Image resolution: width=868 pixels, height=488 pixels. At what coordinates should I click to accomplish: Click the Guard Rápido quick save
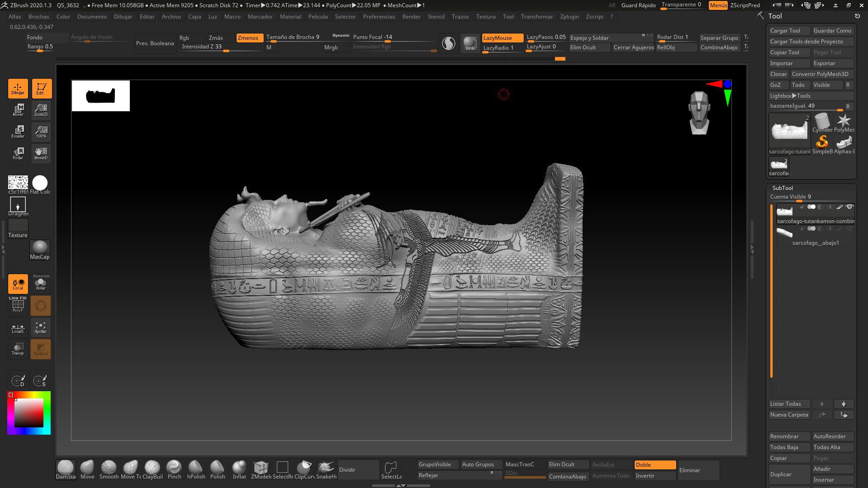click(x=639, y=5)
